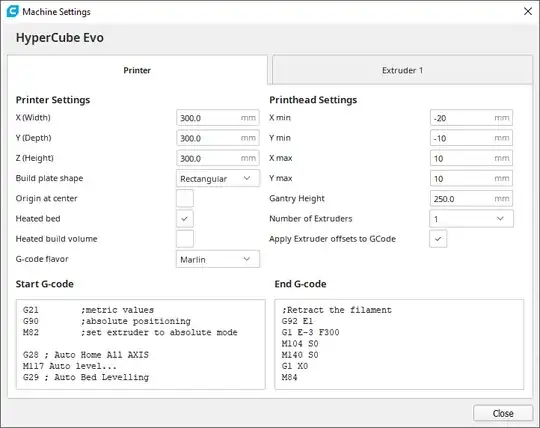Switch to the Extruder 1 tab
Image resolution: width=540 pixels, height=428 pixels.
[402, 70]
